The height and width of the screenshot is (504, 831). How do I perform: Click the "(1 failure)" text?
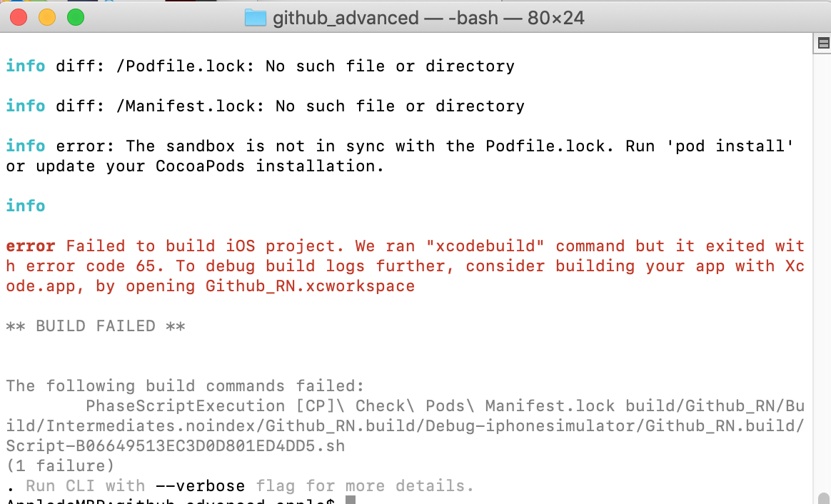click(60, 466)
